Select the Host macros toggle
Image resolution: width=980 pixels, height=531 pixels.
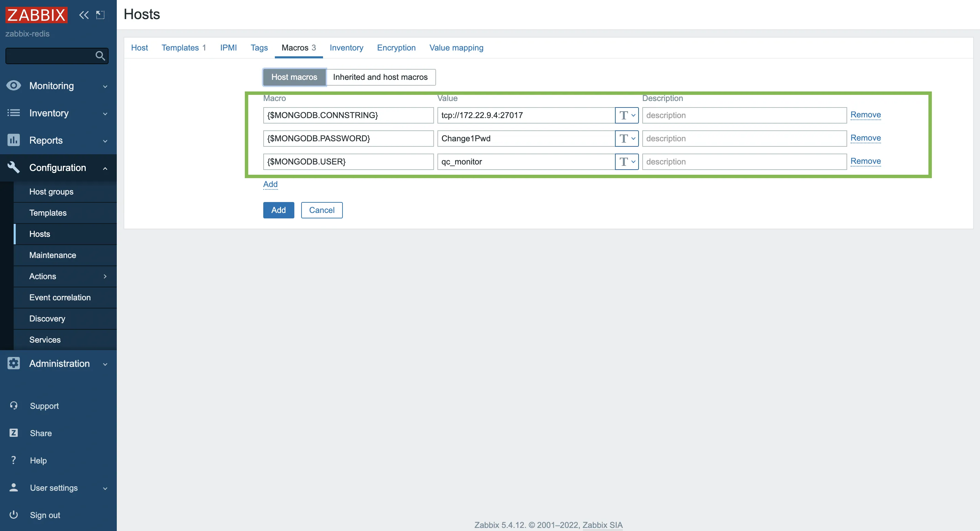click(x=294, y=77)
